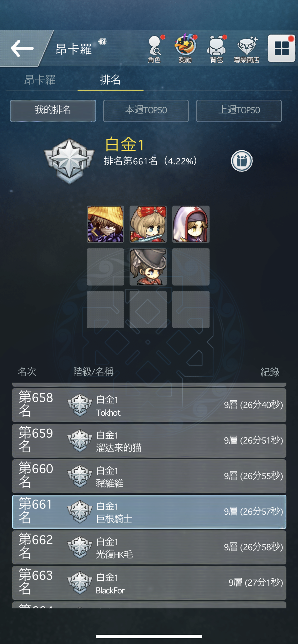Switch to the 昂卡羅 tab
The width and height of the screenshot is (298, 644).
pos(40,80)
